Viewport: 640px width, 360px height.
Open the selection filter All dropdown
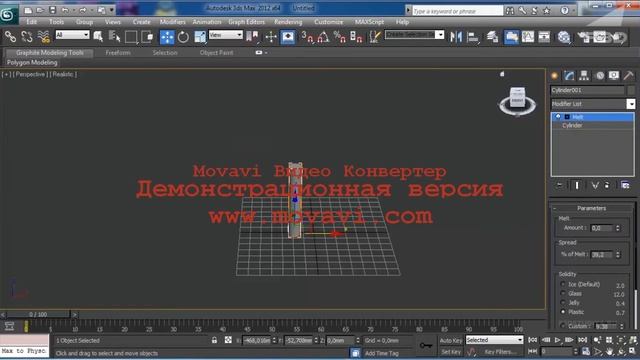click(72, 35)
